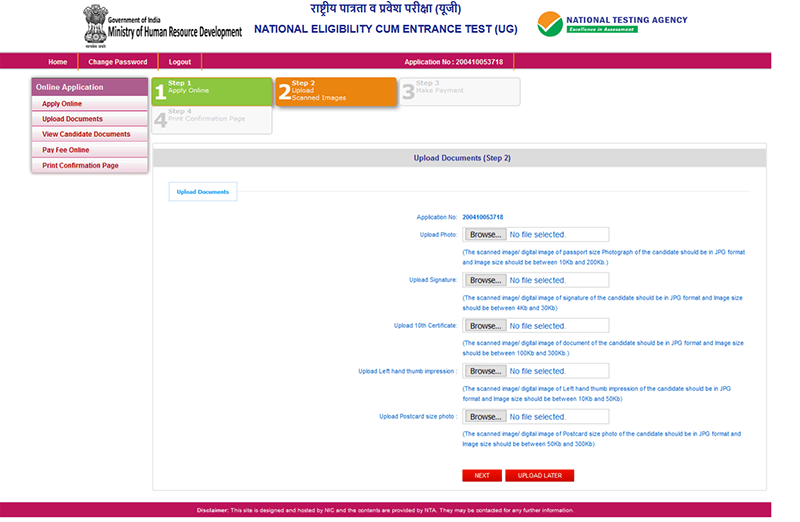This screenshot has height=522, width=800.
Task: Click the application number value 200410053718 in the form
Action: coord(483,217)
